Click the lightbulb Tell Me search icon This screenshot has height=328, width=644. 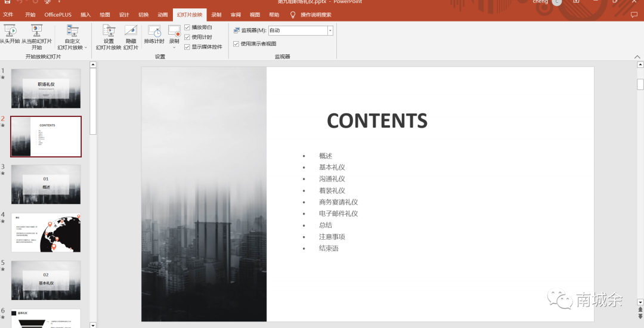tap(293, 14)
